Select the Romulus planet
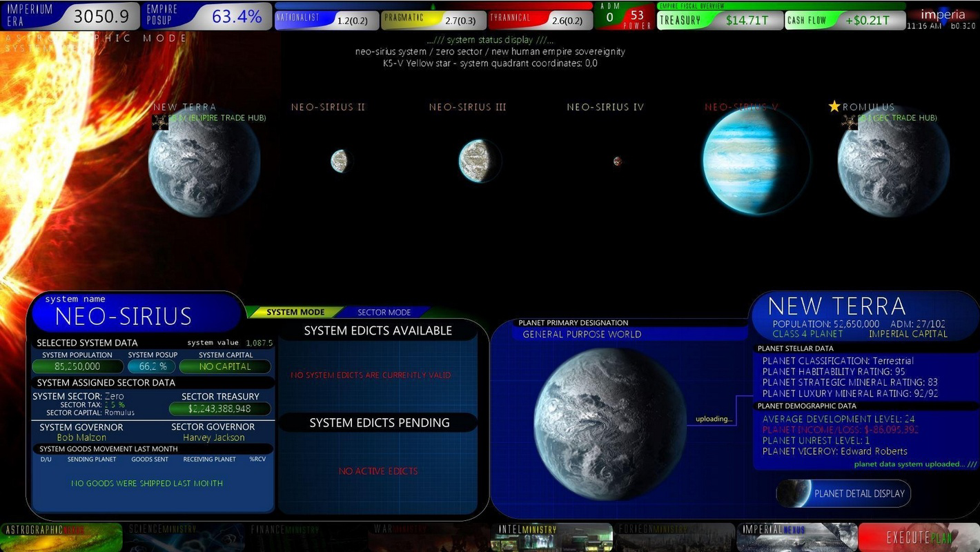 coord(894,161)
